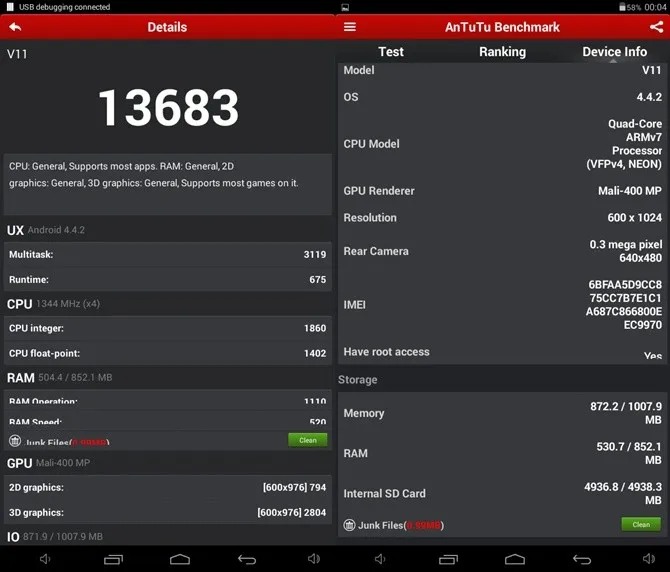Tap the CPU 1344 MHz (x4) header
670x572 pixels.
(53, 304)
